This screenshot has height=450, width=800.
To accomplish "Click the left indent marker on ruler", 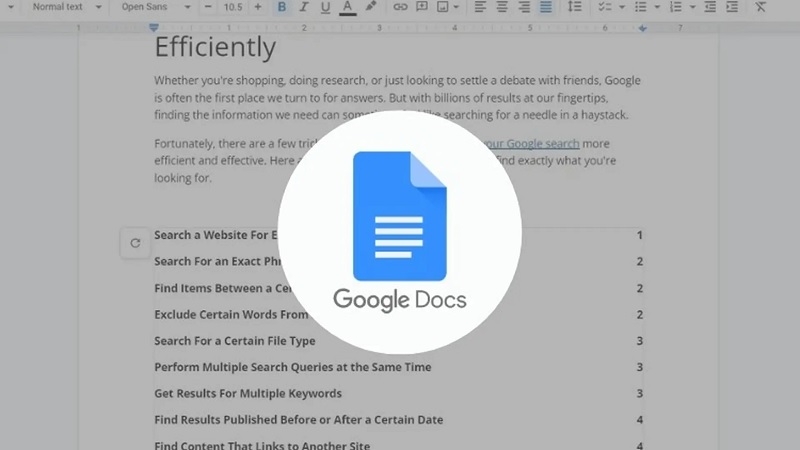I will point(154,28).
